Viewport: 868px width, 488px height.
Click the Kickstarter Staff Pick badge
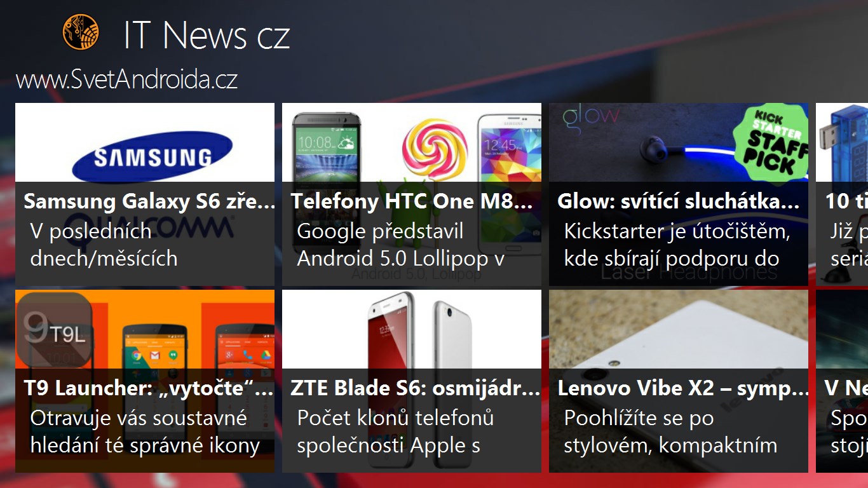click(x=771, y=142)
